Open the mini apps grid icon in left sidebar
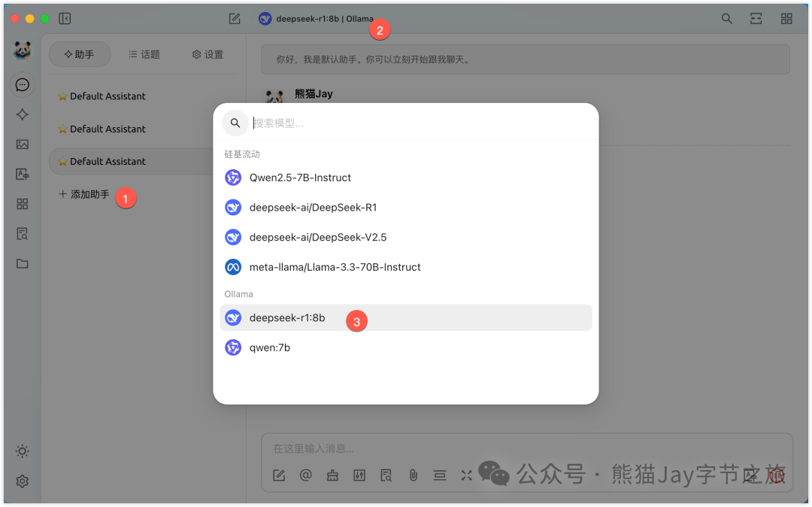 [23, 204]
